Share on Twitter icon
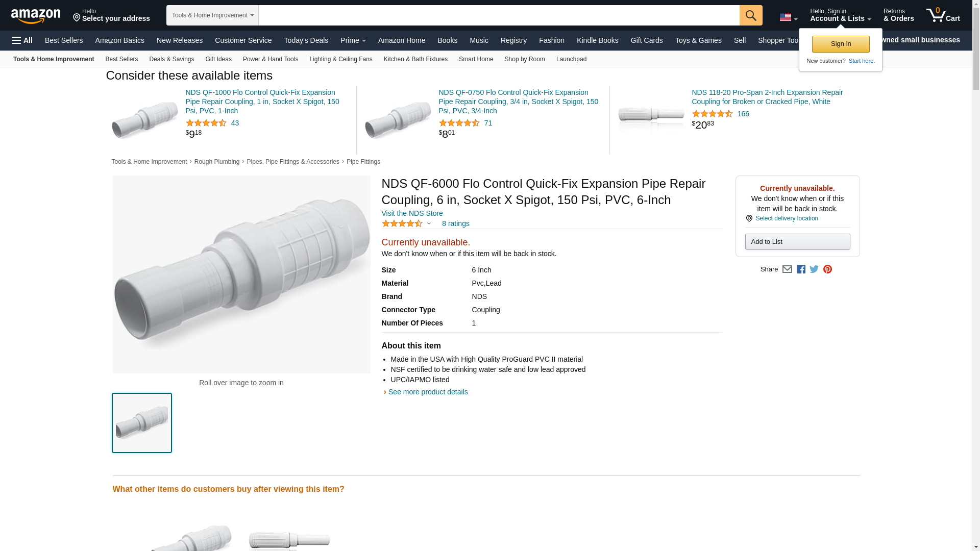Viewport: 980px width, 551px height. point(814,269)
